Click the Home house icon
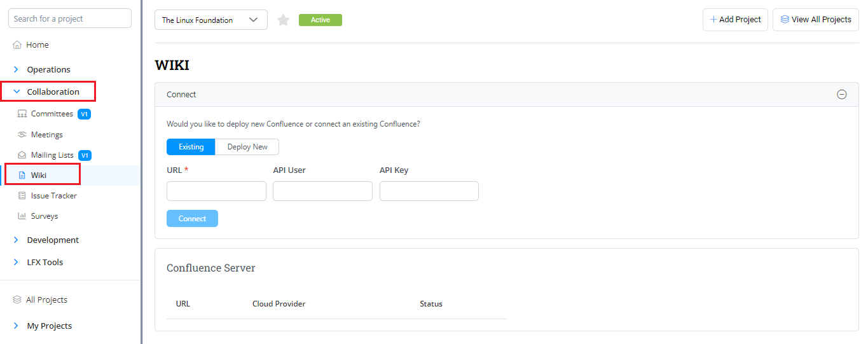 pyautogui.click(x=17, y=45)
